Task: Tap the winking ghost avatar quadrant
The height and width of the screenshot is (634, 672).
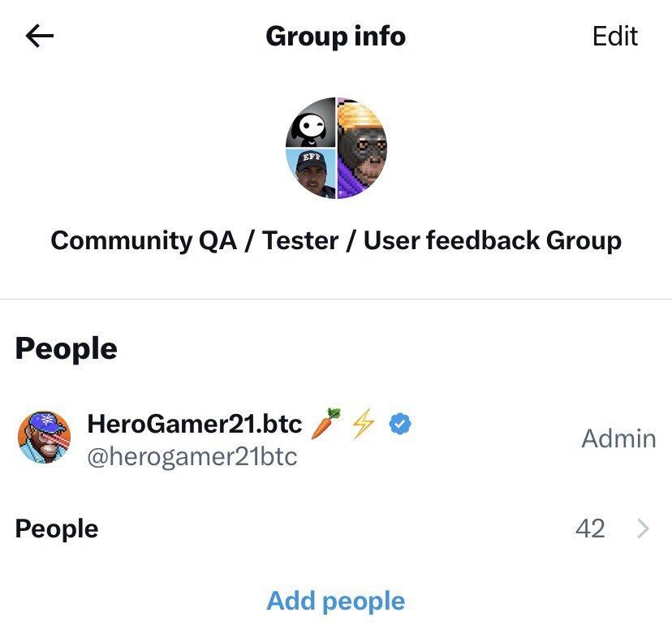Action: click(x=311, y=123)
